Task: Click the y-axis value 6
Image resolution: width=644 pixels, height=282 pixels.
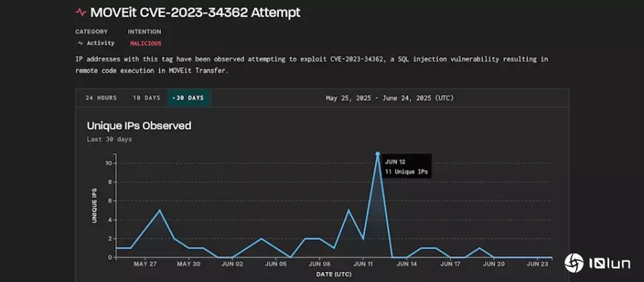Action: point(110,201)
